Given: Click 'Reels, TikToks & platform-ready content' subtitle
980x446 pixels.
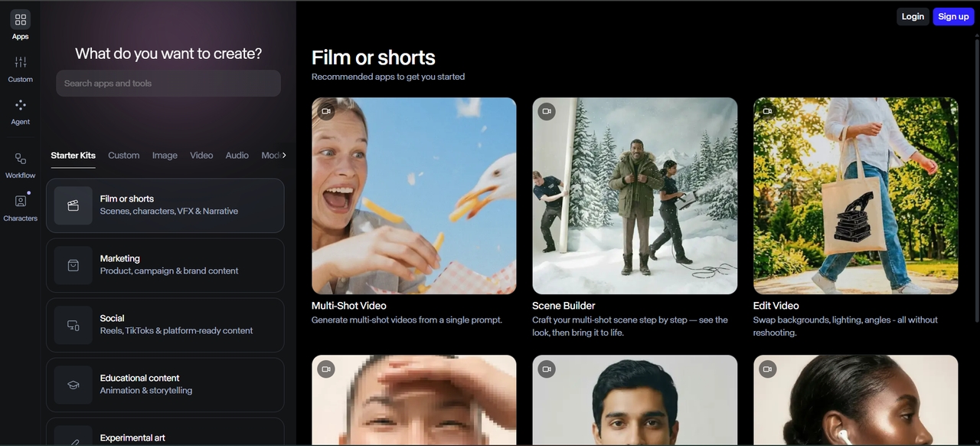Looking at the screenshot, I should click(176, 331).
